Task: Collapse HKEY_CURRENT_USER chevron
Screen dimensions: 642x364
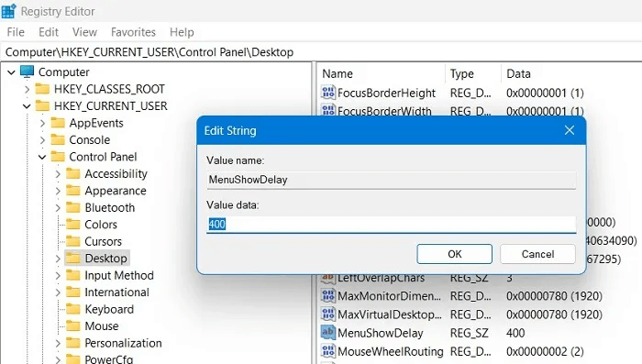Action: click(27, 106)
